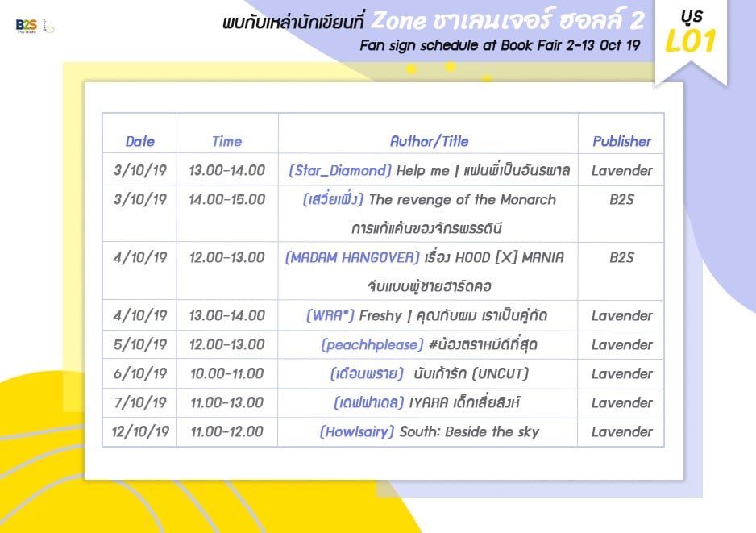Click the Lavender publisher cell in the peachhplease row
Screen dimensions: 756x533
tap(621, 344)
